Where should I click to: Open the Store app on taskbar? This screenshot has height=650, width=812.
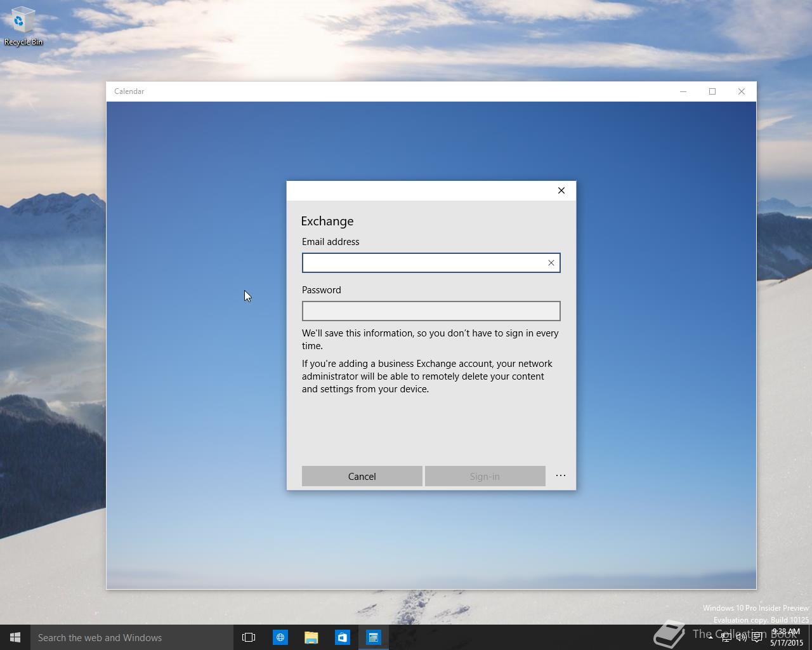pyautogui.click(x=342, y=637)
